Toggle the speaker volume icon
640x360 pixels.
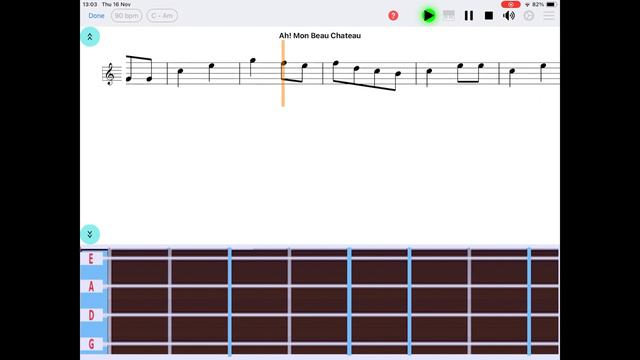click(509, 16)
